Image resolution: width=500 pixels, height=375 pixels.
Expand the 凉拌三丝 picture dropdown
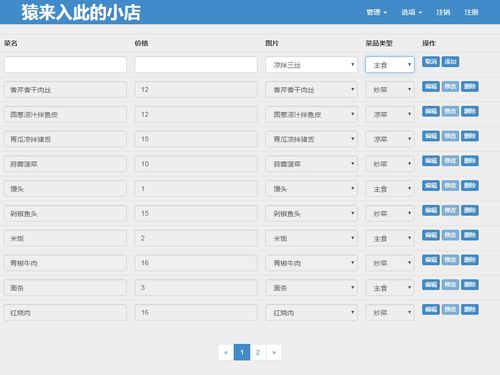(x=311, y=65)
